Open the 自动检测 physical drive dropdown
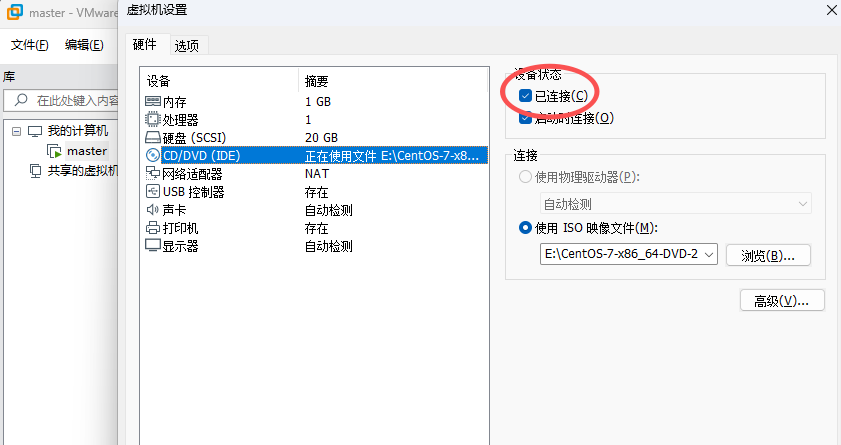This screenshot has width=841, height=445. (x=675, y=204)
